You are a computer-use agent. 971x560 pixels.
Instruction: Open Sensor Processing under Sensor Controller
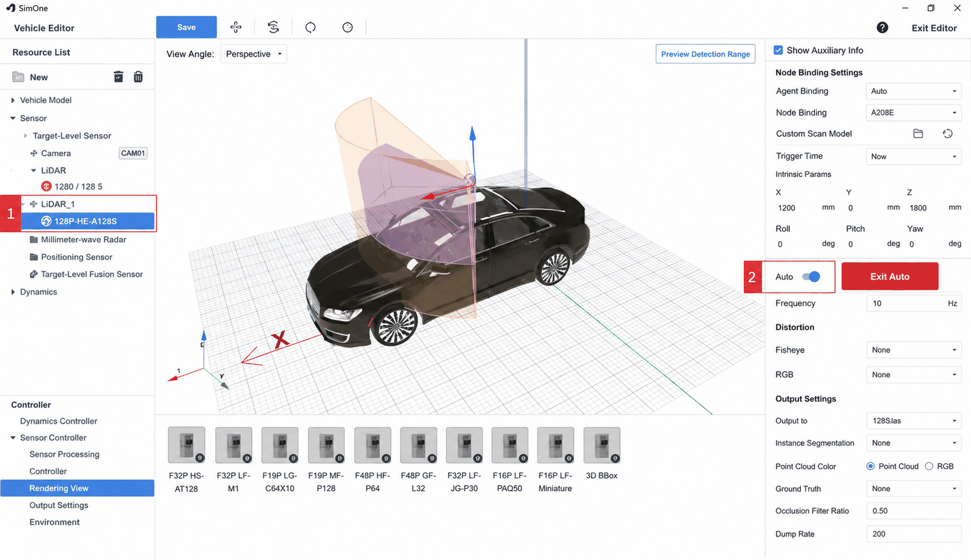point(64,454)
